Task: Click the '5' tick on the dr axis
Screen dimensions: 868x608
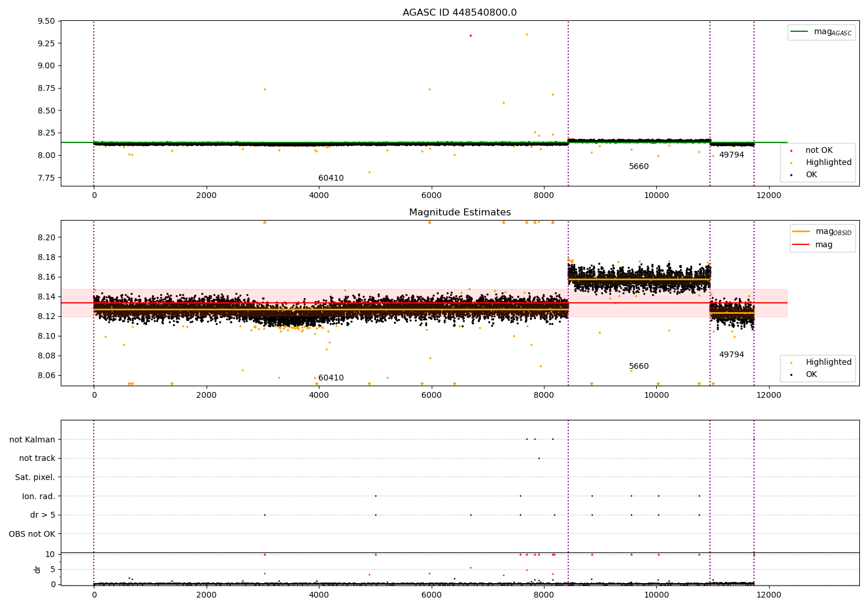Action: [53, 569]
